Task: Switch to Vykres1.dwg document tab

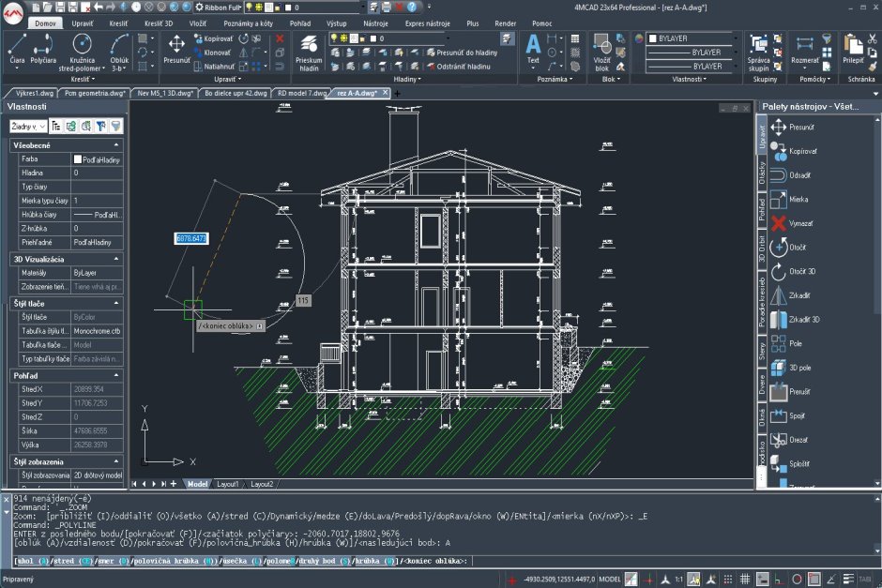Action: pos(33,94)
